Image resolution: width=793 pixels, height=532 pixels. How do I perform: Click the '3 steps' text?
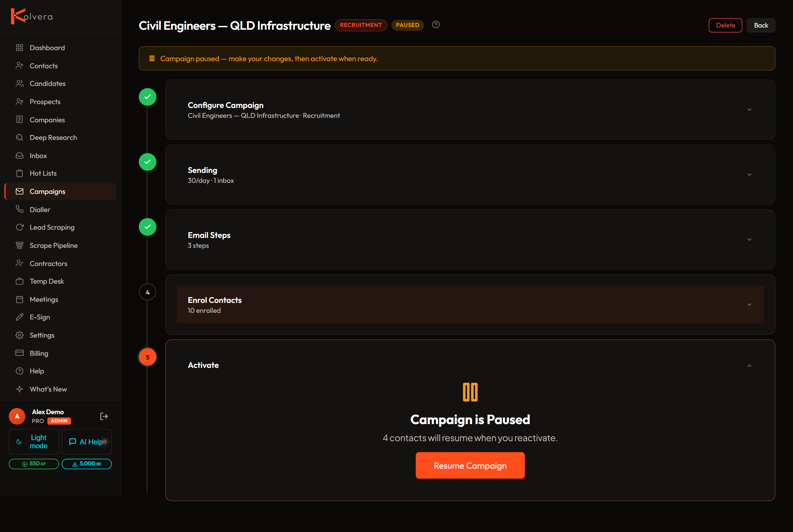[x=199, y=246]
